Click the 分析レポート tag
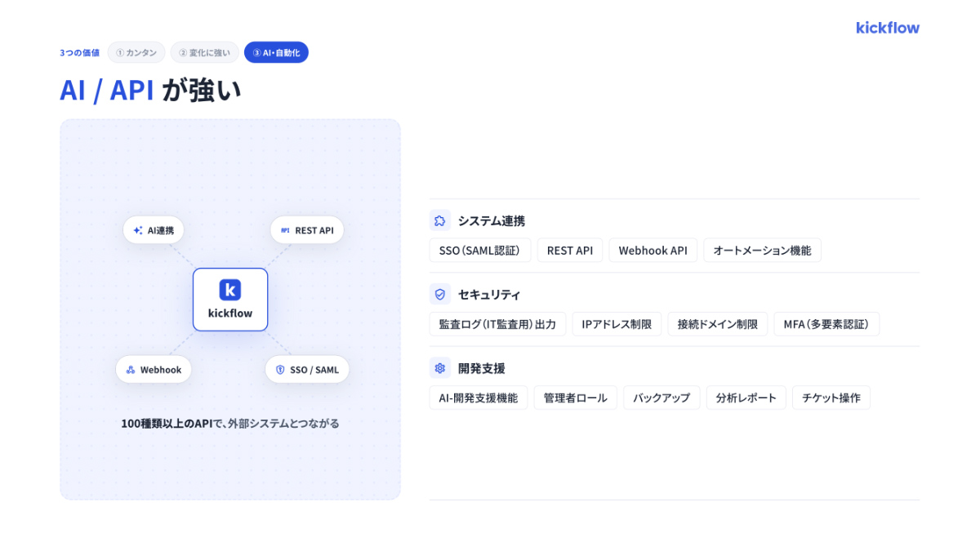Image resolution: width=980 pixels, height=551 pixels. [746, 398]
